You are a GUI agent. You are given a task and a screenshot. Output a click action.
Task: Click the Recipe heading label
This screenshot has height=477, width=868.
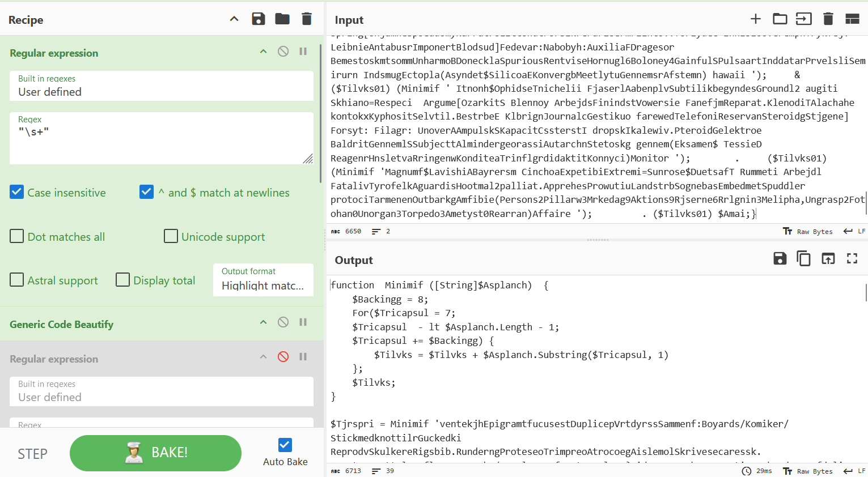26,20
